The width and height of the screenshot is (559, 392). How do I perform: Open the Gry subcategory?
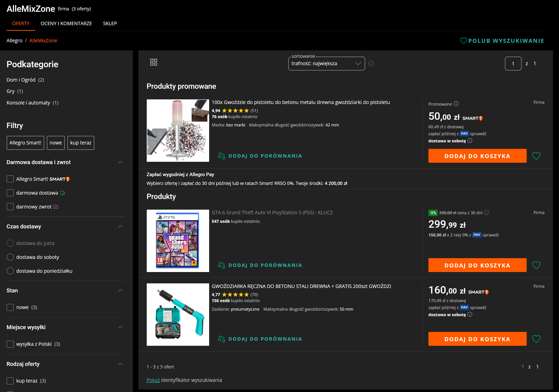(x=10, y=91)
